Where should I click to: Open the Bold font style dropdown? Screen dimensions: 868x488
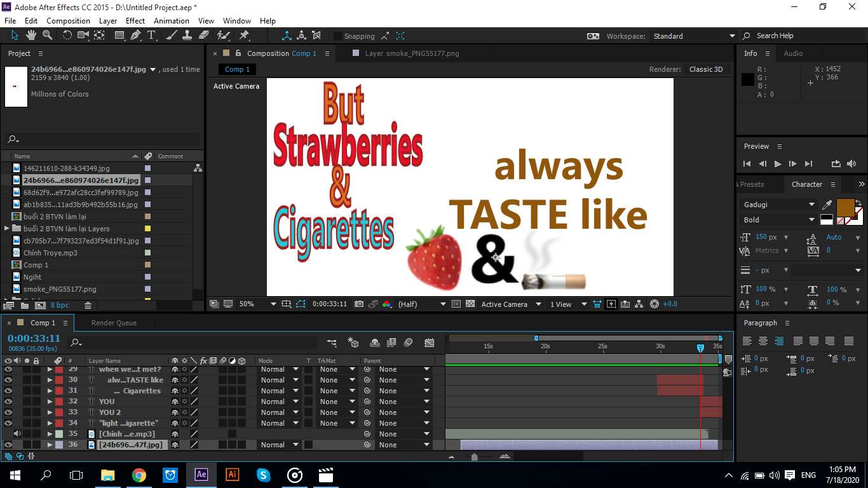pyautogui.click(x=779, y=220)
